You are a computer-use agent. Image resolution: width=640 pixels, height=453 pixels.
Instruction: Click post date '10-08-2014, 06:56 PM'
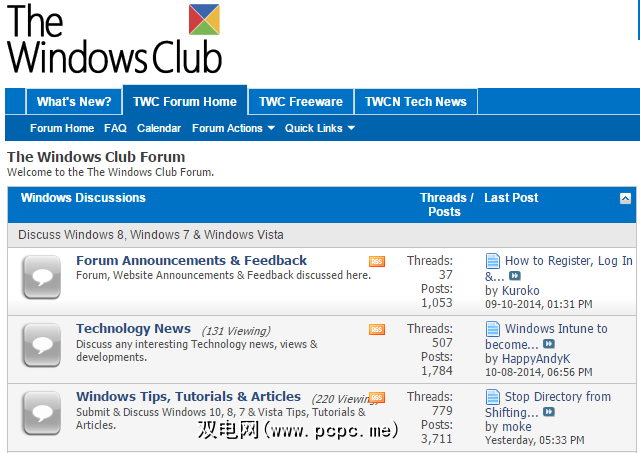539,372
